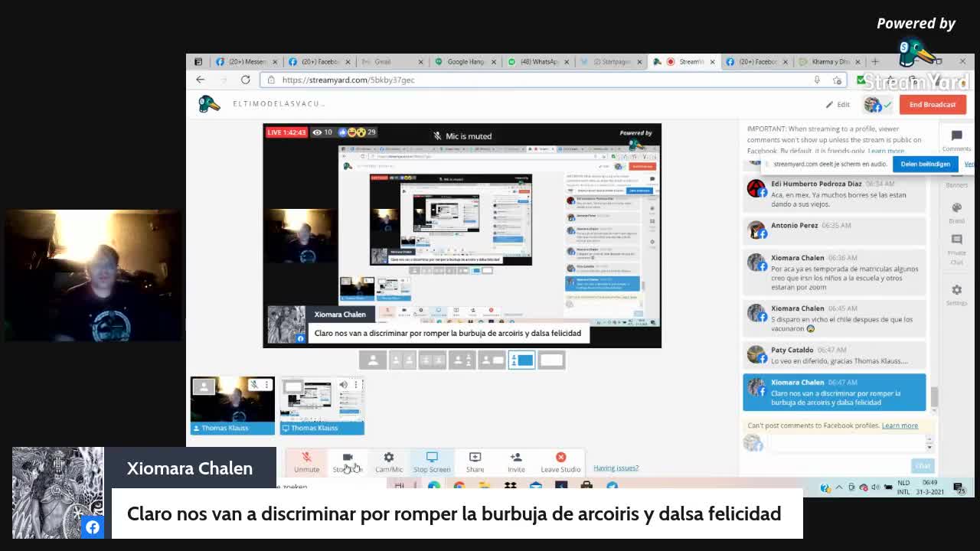Viewport: 980px width, 551px height.
Task: Stop sharing with 'Delen beëindigen' button
Action: [925, 164]
